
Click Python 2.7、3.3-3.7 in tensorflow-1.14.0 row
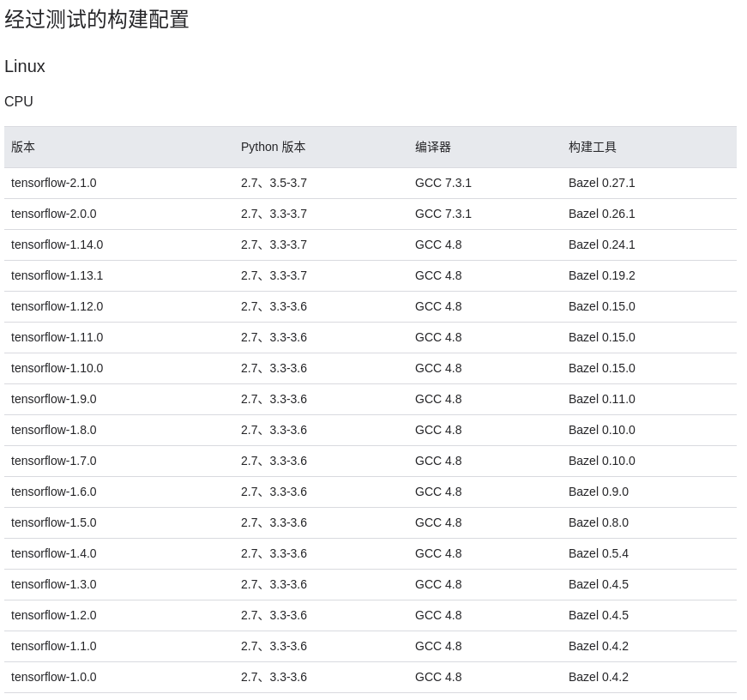point(274,245)
